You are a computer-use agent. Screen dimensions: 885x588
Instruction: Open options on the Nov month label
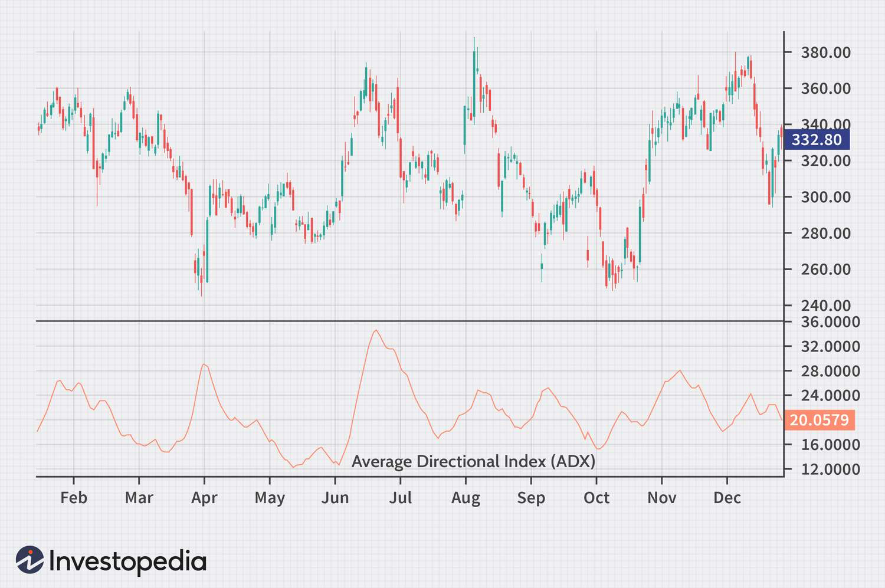point(663,498)
